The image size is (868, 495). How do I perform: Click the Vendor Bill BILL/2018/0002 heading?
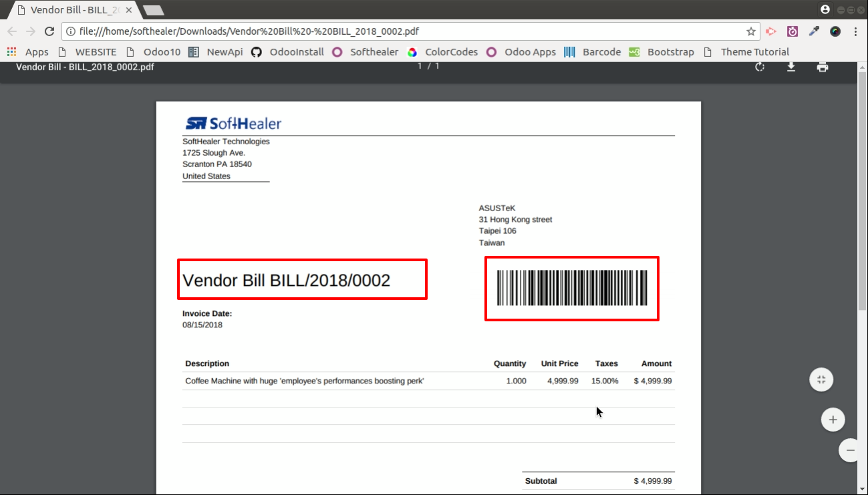click(286, 280)
